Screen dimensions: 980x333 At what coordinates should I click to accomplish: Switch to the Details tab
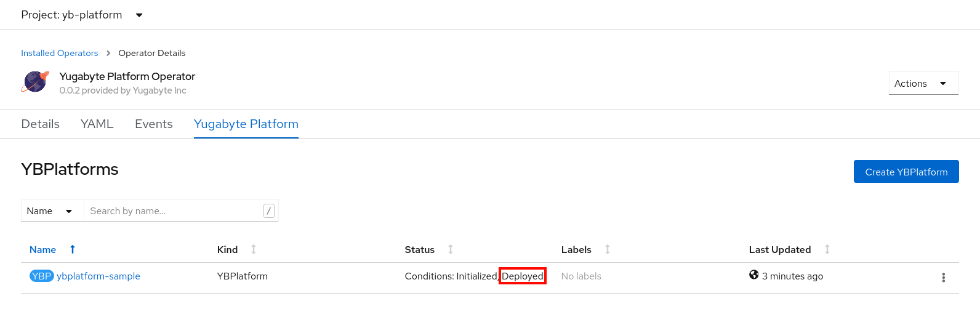[40, 124]
